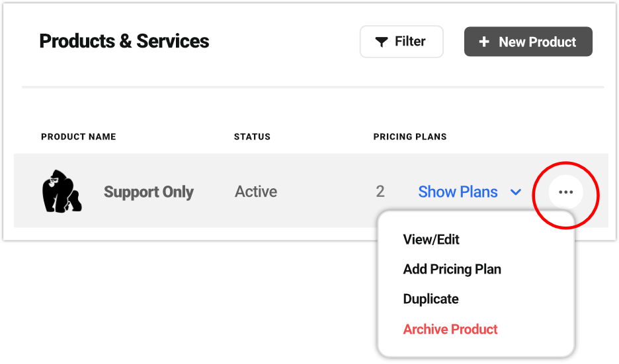The width and height of the screenshot is (619, 364).
Task: Click the red Archive Product option
Action: click(450, 329)
